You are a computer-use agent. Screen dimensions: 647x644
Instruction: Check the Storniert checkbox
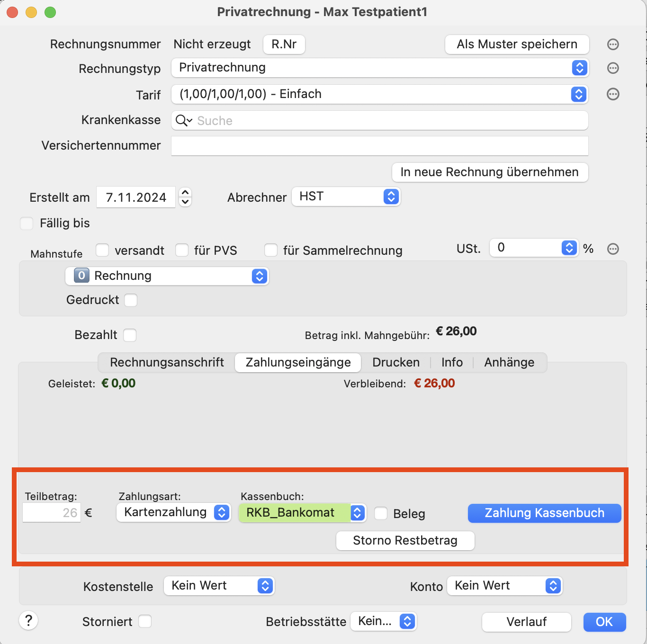coord(145,621)
